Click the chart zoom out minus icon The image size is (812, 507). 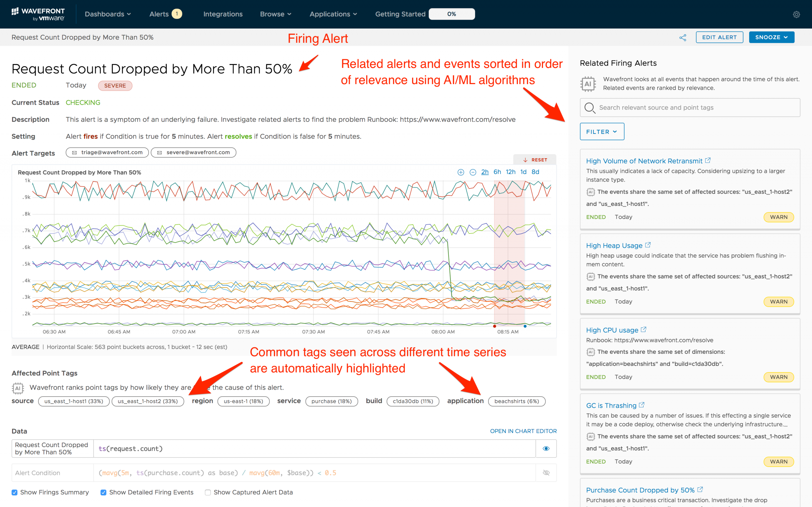coord(473,172)
